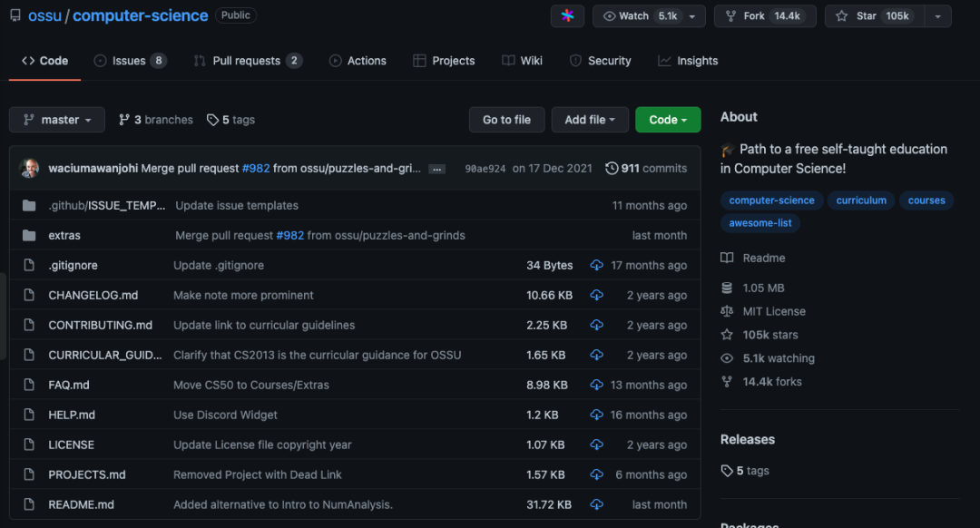This screenshot has height=528, width=980.
Task: Open the FAQ.md file
Action: (69, 385)
